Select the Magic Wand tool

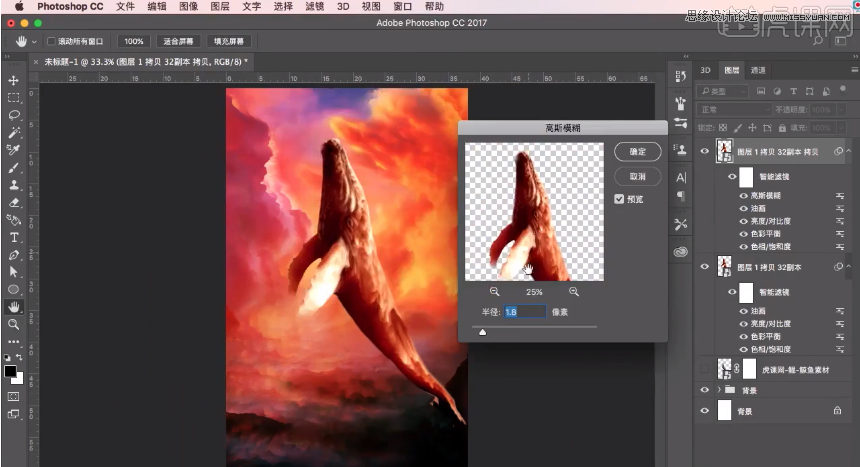click(x=14, y=132)
